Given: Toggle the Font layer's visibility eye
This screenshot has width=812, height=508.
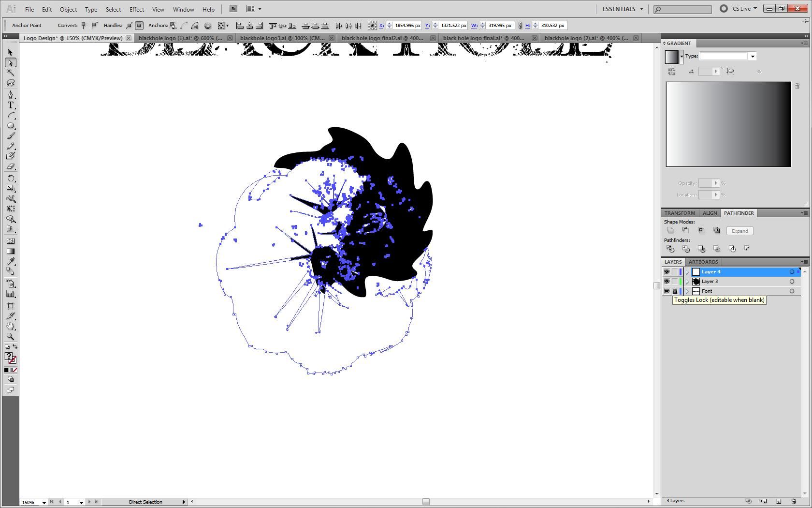Looking at the screenshot, I should coord(667,291).
